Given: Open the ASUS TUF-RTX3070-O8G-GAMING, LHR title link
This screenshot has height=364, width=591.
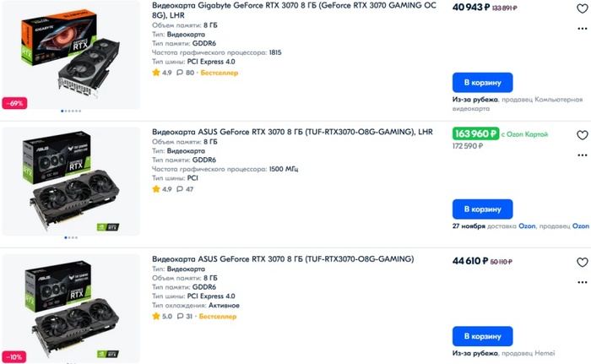Looking at the screenshot, I should click(x=292, y=132).
